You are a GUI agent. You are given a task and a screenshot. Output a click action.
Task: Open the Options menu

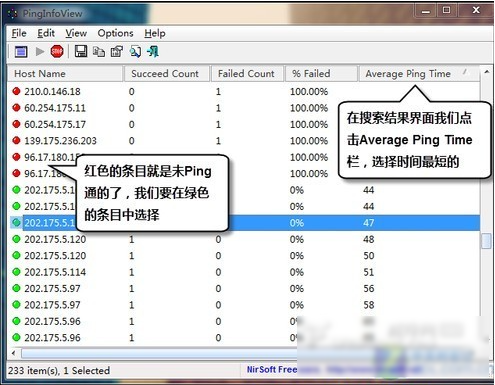pos(115,33)
